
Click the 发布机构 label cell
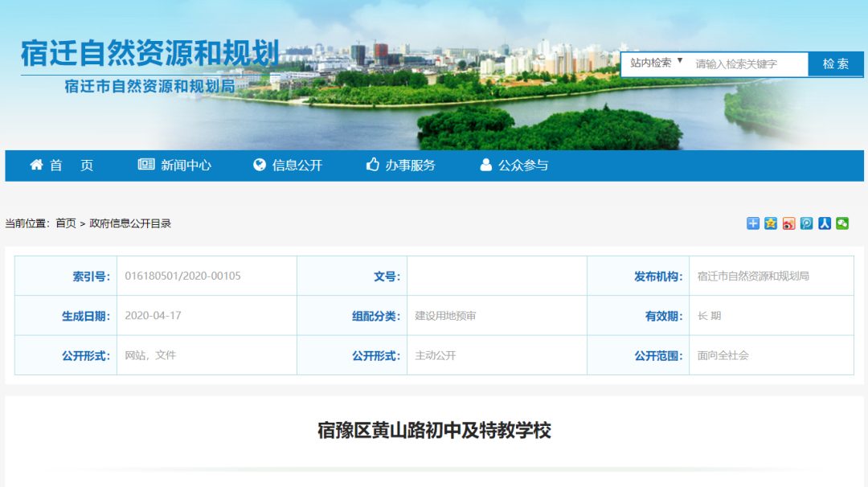pyautogui.click(x=638, y=276)
